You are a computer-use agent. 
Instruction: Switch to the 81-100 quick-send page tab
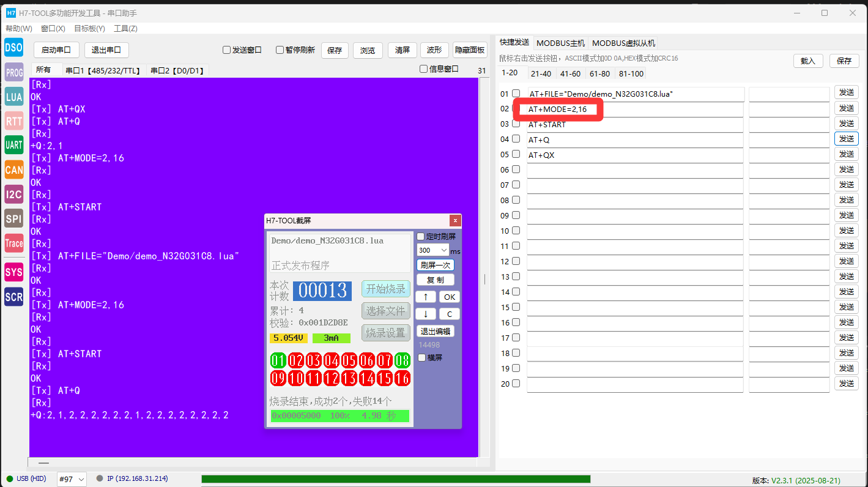(x=631, y=73)
